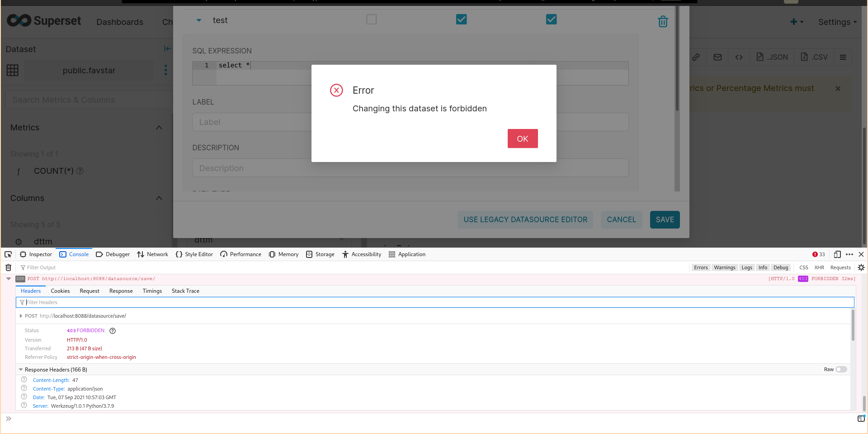Check the first checkbox in the test row

pos(371,19)
